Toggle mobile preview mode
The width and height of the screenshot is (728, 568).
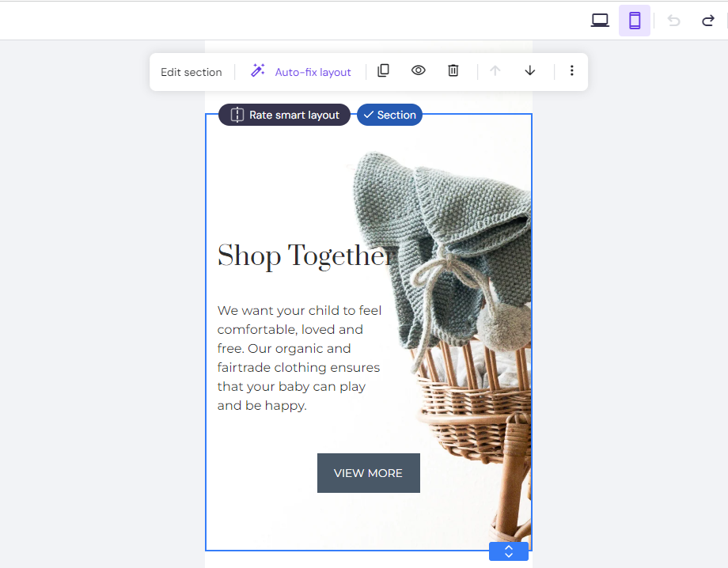pos(634,20)
